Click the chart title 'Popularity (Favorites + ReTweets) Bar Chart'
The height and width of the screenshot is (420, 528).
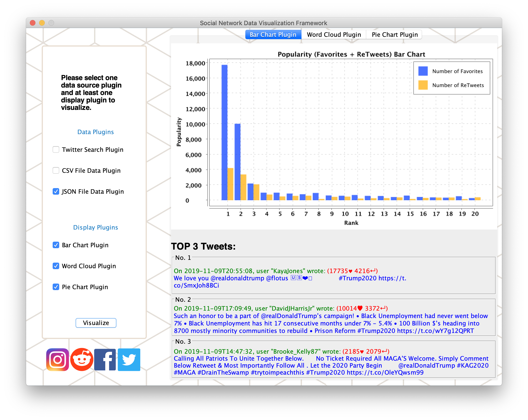tap(351, 54)
